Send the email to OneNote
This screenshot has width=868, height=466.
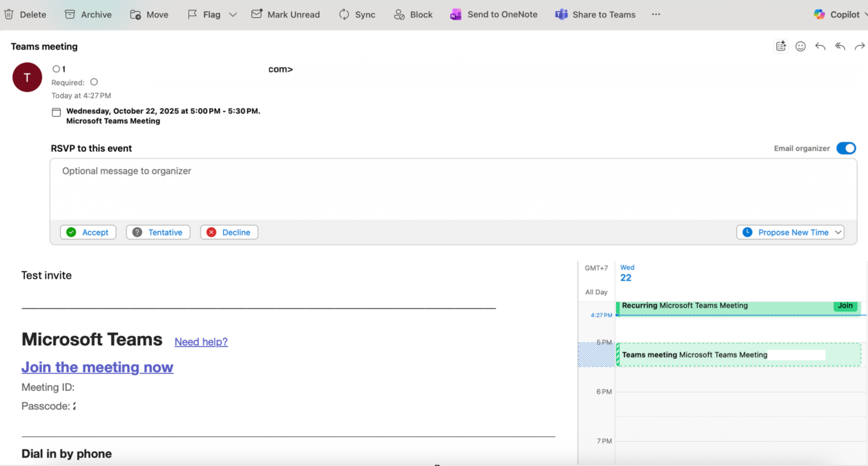coord(494,14)
